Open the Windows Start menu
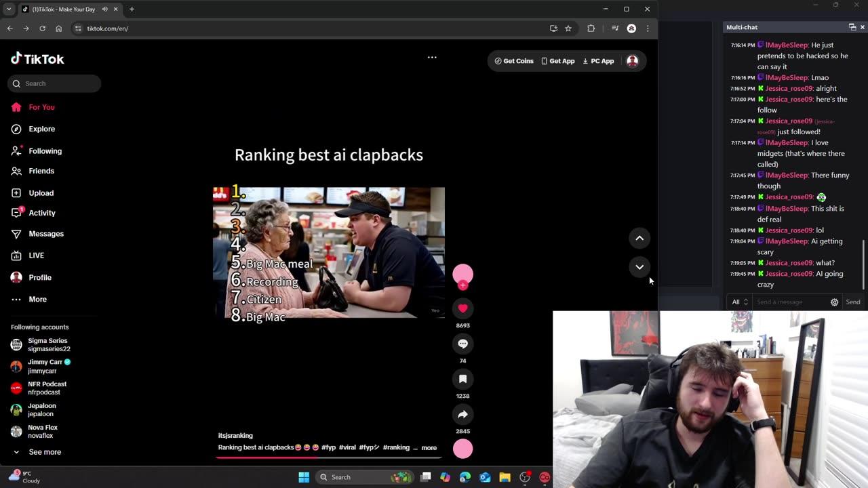 (304, 477)
